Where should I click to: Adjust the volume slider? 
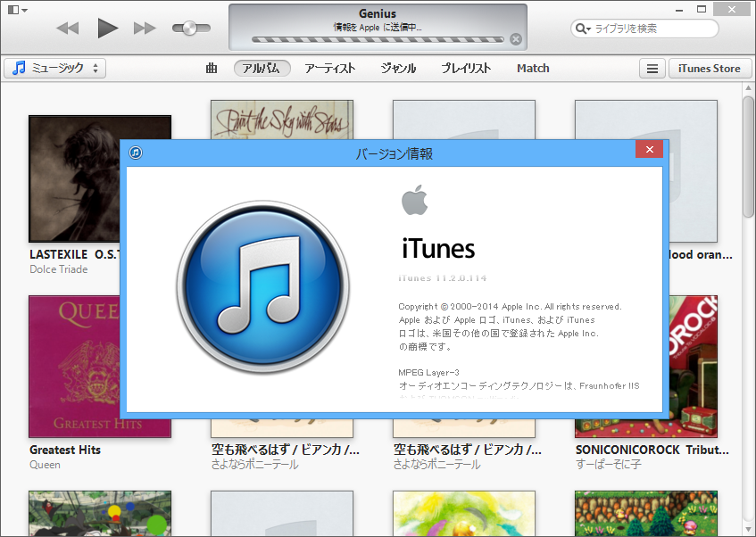[x=190, y=28]
